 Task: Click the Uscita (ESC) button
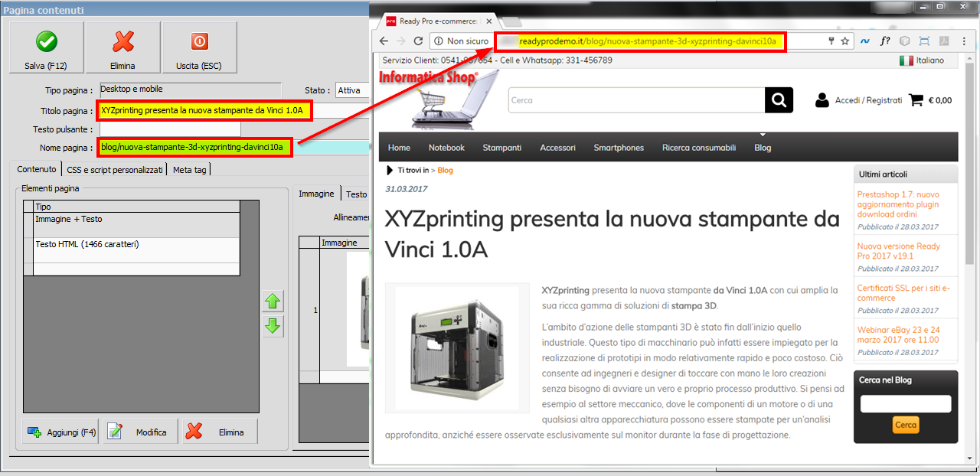[x=199, y=47]
